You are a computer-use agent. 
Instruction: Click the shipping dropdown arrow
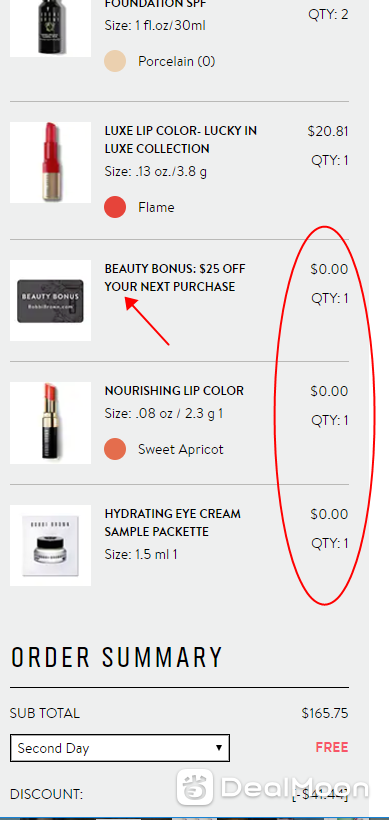click(x=219, y=748)
